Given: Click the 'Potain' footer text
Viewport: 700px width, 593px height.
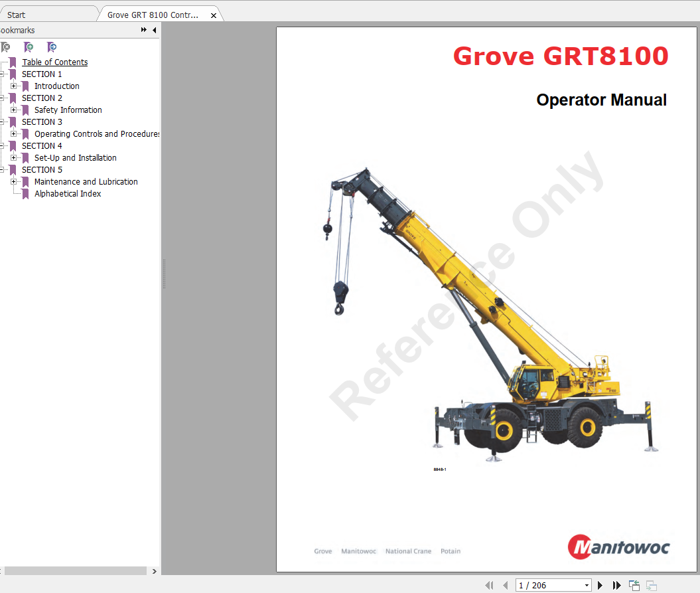Looking at the screenshot, I should point(450,551).
